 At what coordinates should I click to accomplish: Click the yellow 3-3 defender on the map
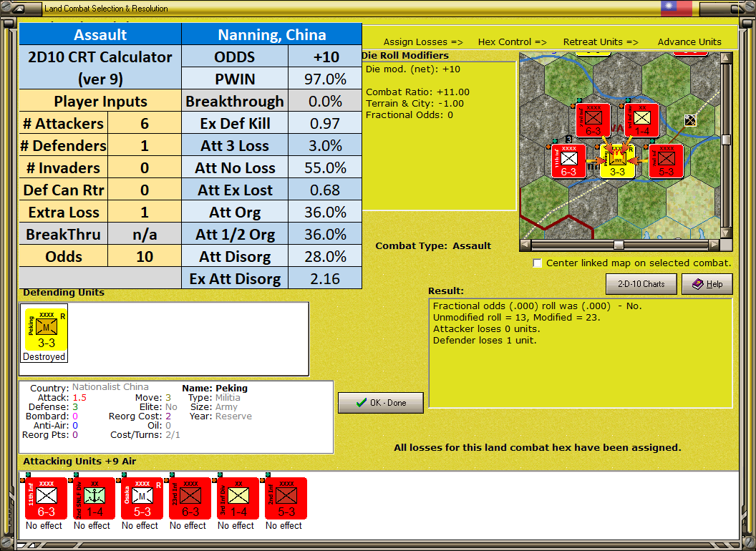pos(617,162)
